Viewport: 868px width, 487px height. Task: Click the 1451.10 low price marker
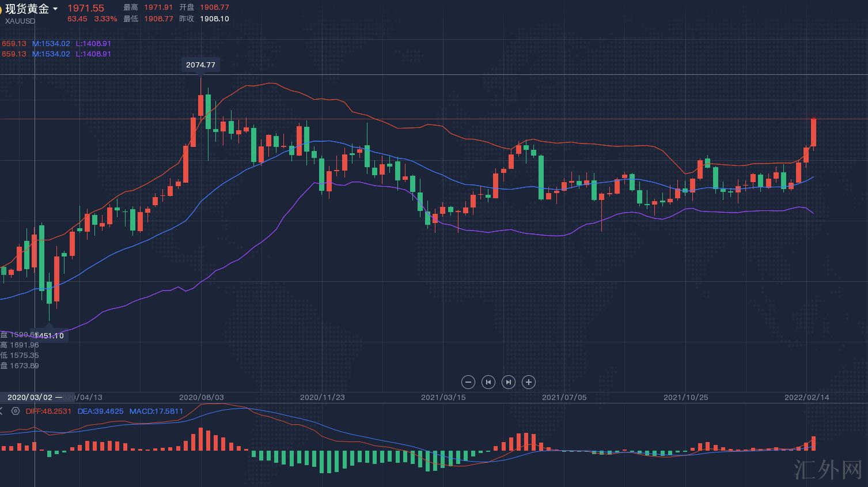pos(50,335)
